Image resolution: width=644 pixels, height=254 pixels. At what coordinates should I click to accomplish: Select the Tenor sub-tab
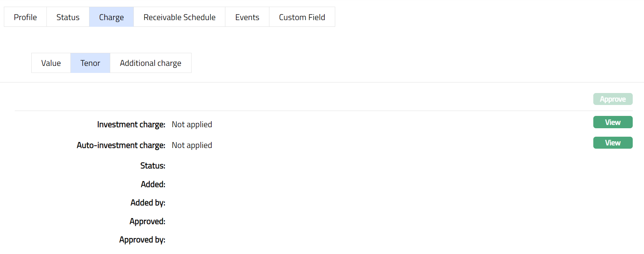[90, 63]
